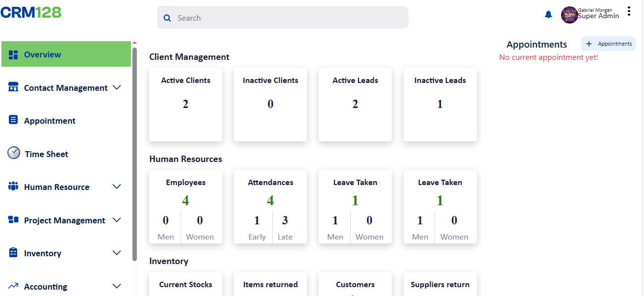
Task: Click the Gabriel Morgan profile avatar
Action: (x=569, y=15)
